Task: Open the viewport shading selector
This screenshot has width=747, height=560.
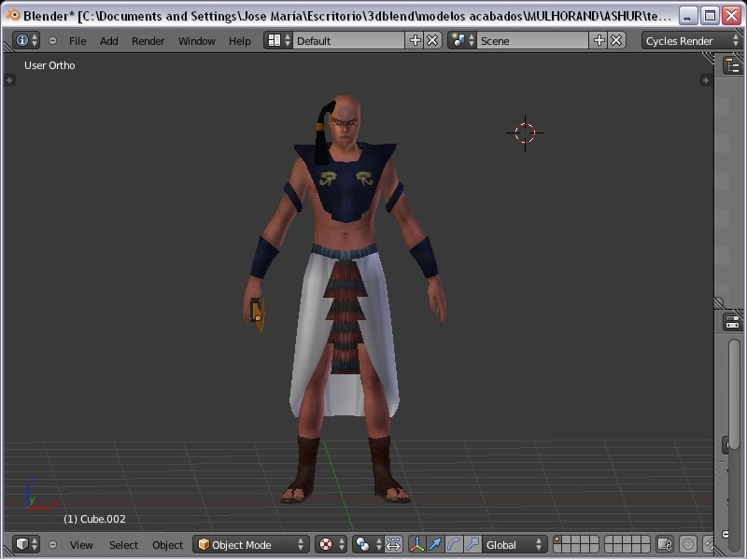Action: 331,544
